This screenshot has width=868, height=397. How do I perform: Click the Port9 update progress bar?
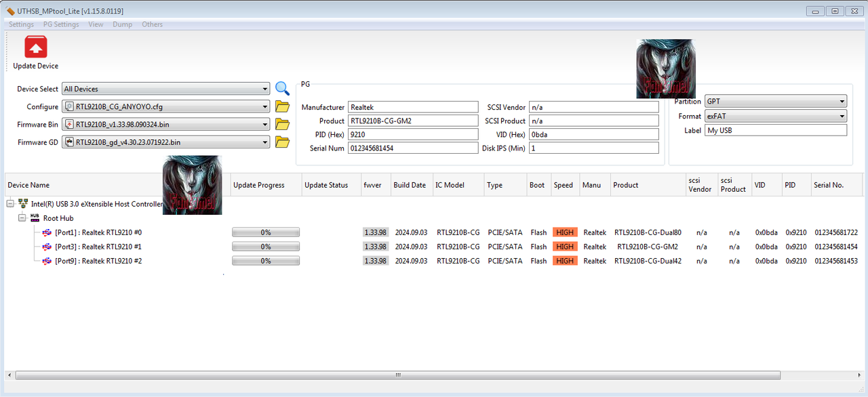(x=266, y=261)
